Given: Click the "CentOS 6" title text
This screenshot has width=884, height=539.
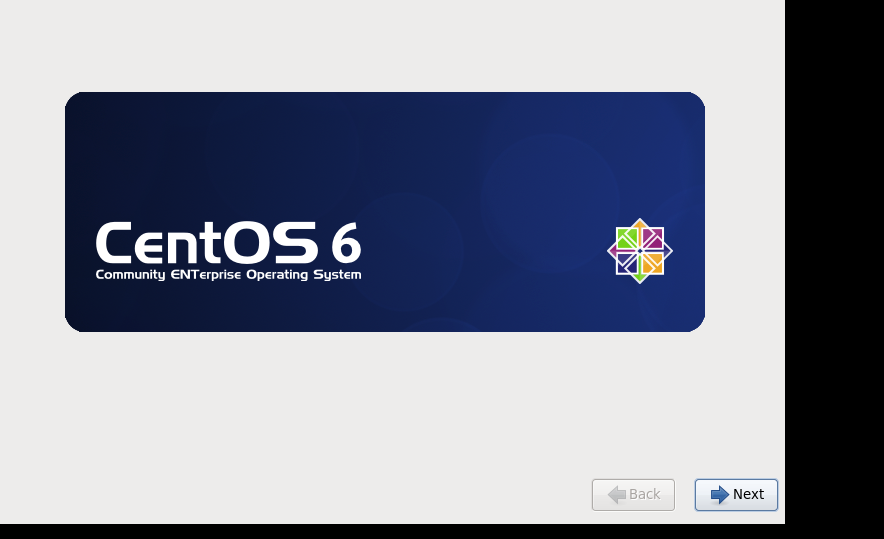Looking at the screenshot, I should tap(228, 242).
